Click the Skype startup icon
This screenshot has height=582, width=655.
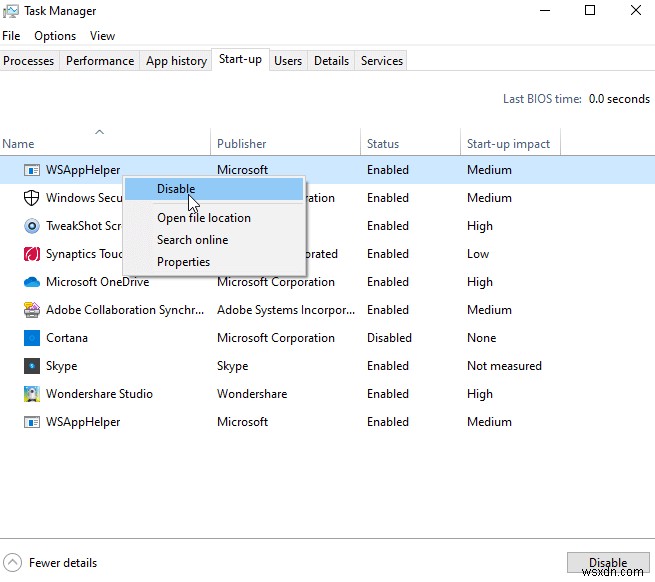tap(32, 366)
